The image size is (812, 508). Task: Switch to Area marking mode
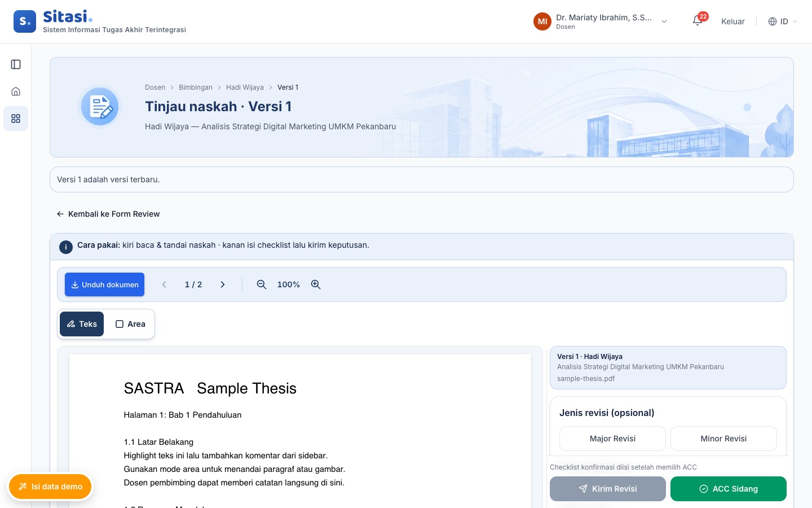(130, 324)
